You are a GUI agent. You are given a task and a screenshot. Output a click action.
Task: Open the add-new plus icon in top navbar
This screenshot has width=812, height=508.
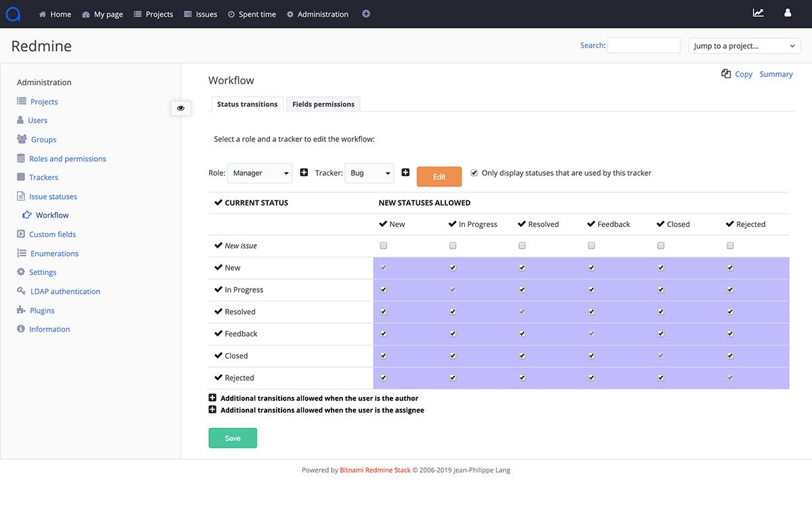tap(366, 14)
